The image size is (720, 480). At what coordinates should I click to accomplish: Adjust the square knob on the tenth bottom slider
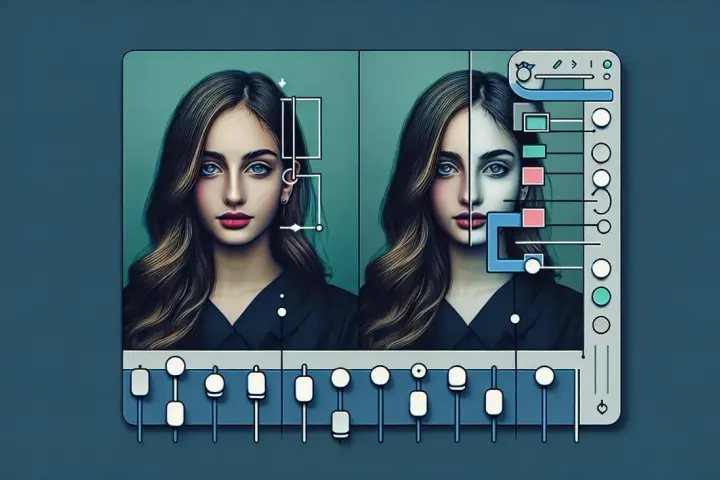click(x=494, y=402)
